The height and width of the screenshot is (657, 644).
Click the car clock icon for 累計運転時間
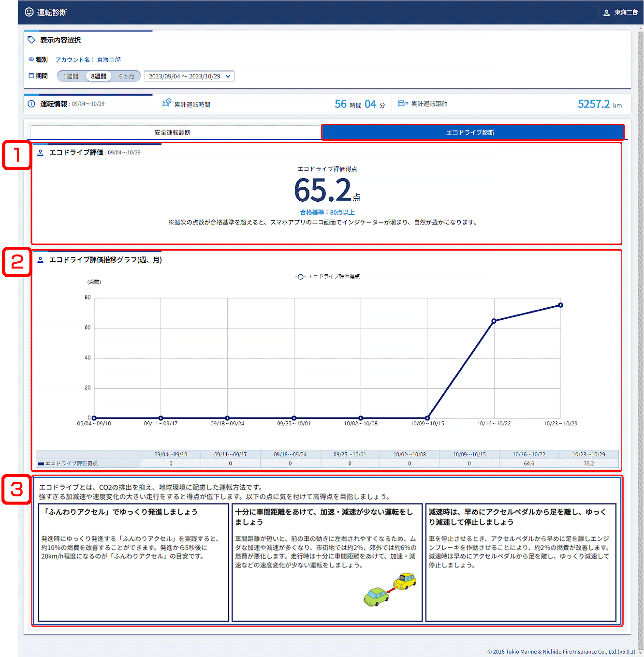pos(167,103)
